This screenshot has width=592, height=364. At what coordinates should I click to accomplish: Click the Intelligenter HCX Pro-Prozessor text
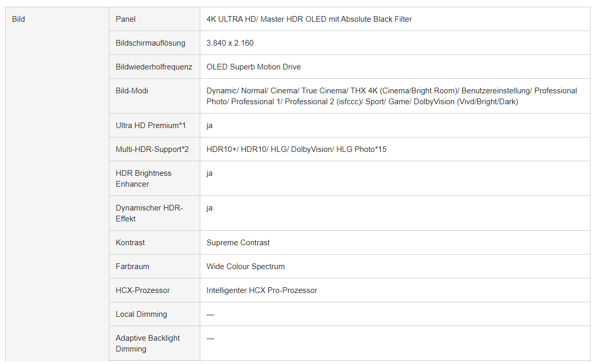(x=261, y=290)
